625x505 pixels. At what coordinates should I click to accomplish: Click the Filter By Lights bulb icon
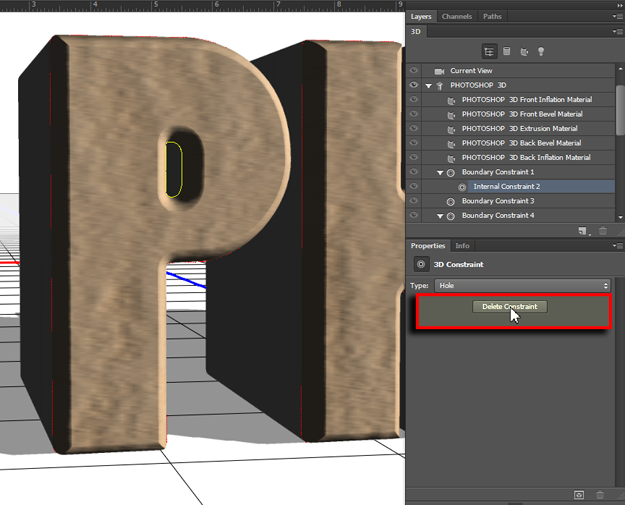(543, 51)
